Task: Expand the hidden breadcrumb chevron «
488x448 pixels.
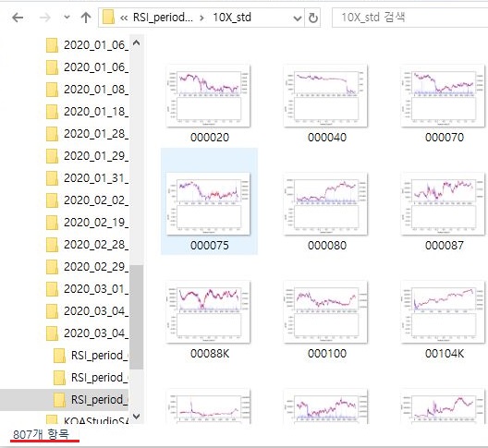Action: (124, 18)
